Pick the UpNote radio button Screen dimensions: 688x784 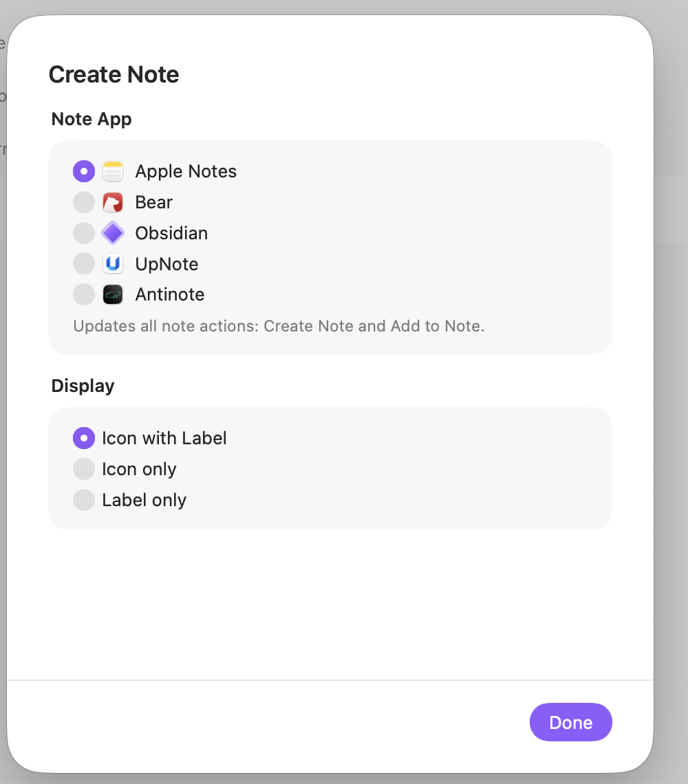[x=83, y=263]
